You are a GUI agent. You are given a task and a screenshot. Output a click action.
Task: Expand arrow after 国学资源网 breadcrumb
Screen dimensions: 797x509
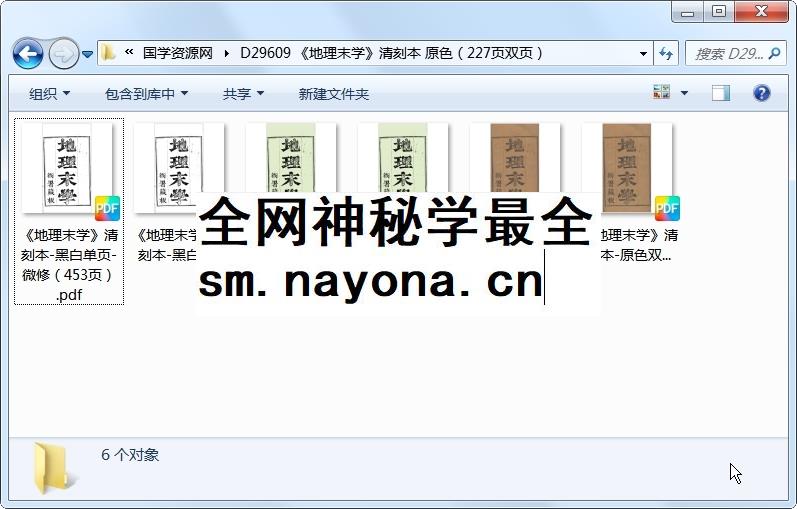click(x=226, y=53)
